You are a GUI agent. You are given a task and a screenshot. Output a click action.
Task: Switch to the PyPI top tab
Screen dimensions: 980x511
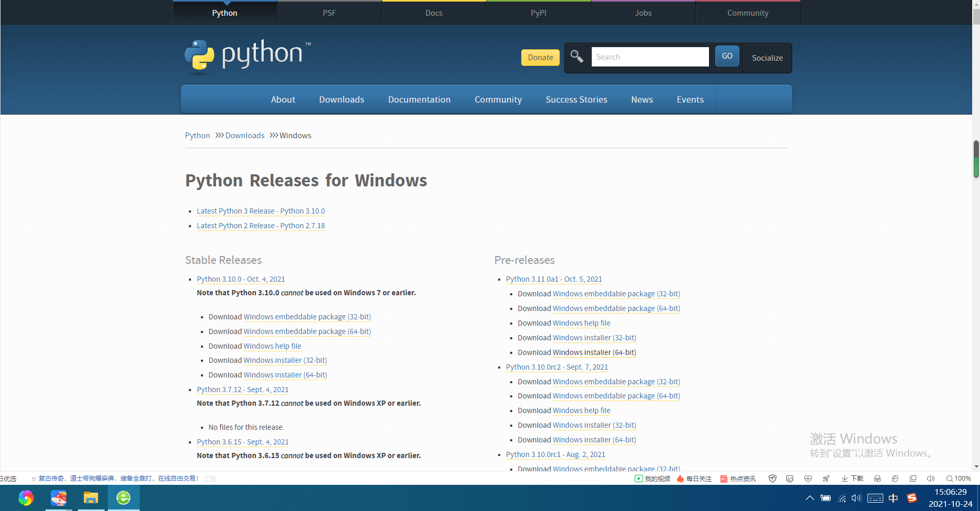click(x=538, y=13)
